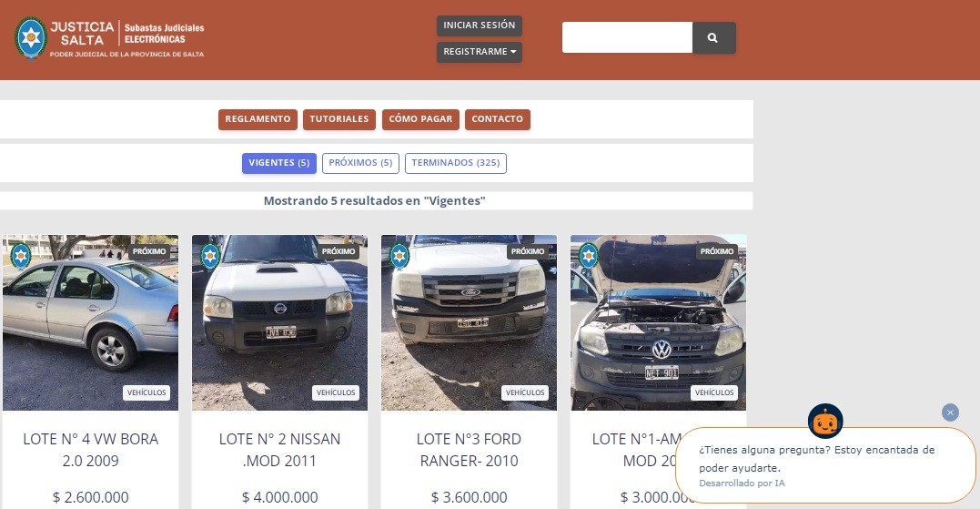The height and width of the screenshot is (509, 980).
Task: Expand the REGISTRARME dropdown
Action: pos(480,52)
